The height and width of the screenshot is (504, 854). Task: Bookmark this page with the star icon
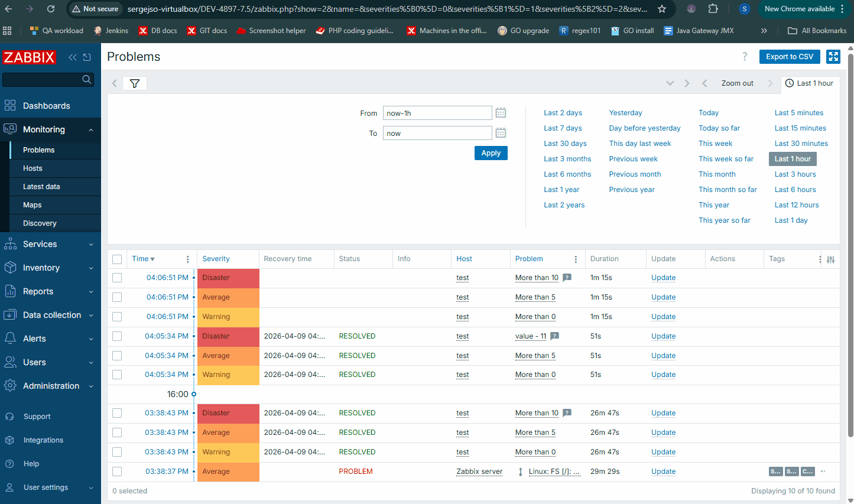click(x=662, y=9)
